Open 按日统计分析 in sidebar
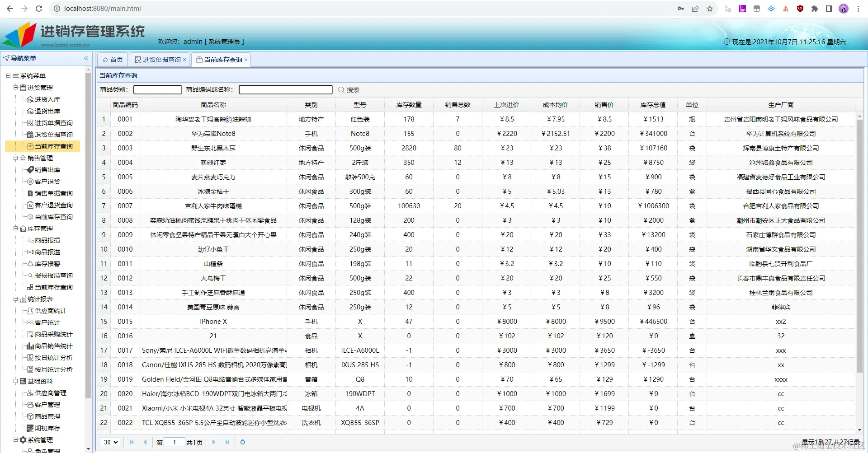 point(54,358)
